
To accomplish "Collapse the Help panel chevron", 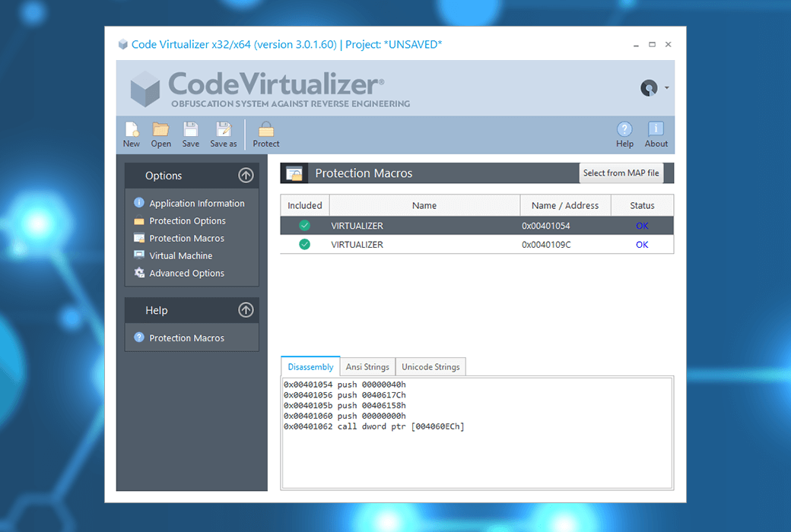I will (x=246, y=310).
